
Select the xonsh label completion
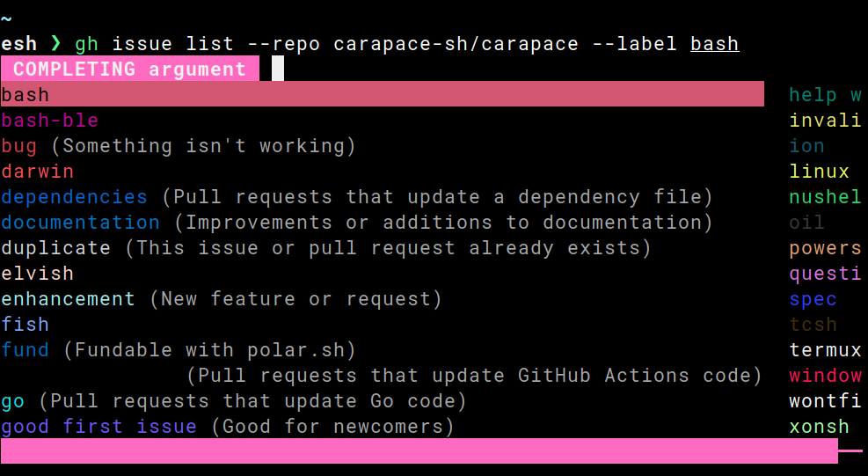[819, 427]
